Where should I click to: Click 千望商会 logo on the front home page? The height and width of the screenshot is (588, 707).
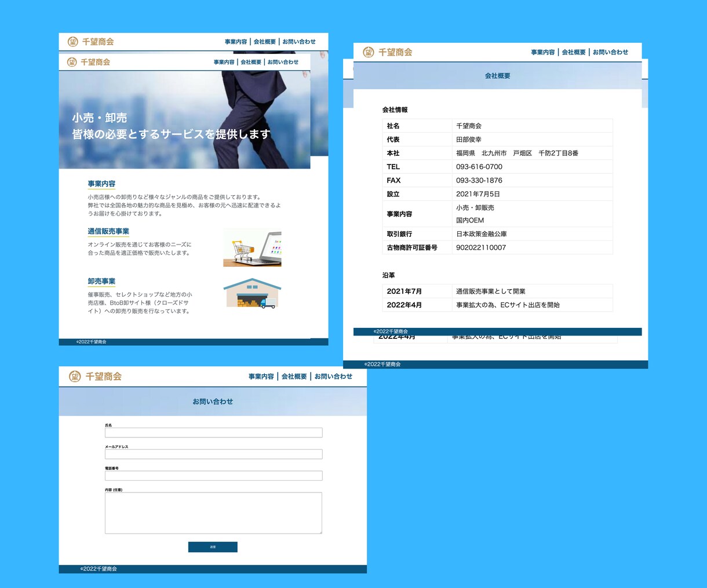pos(89,62)
